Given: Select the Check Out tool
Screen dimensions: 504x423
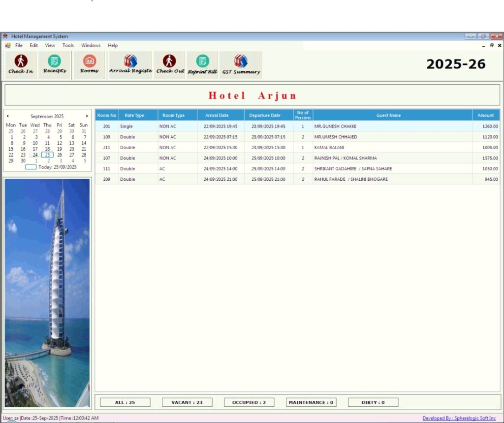Looking at the screenshot, I should pyautogui.click(x=169, y=65).
